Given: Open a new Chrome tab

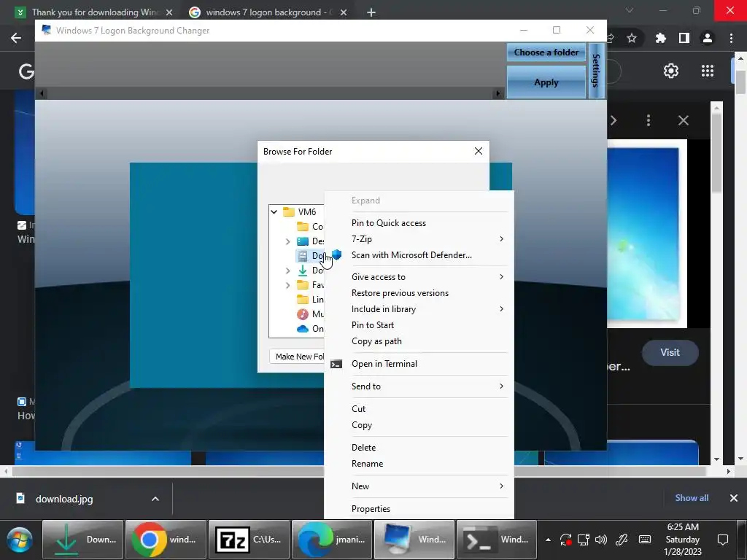Looking at the screenshot, I should coord(371,12).
